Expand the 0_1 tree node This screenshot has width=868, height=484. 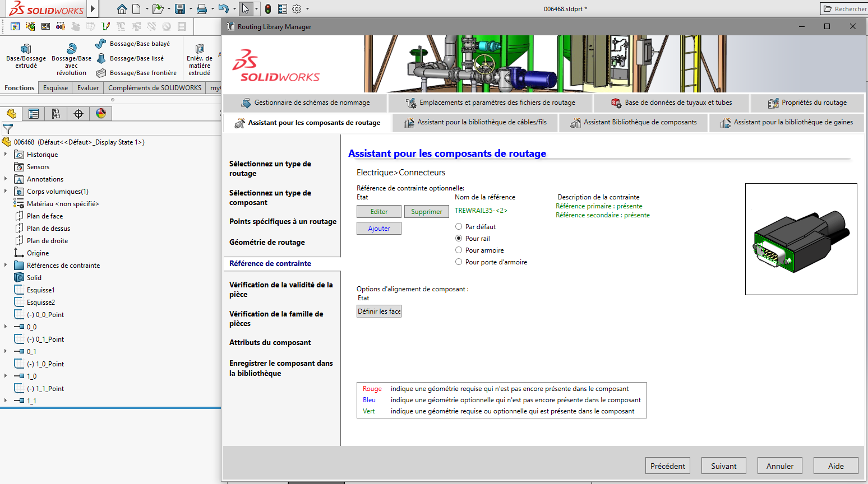6,352
